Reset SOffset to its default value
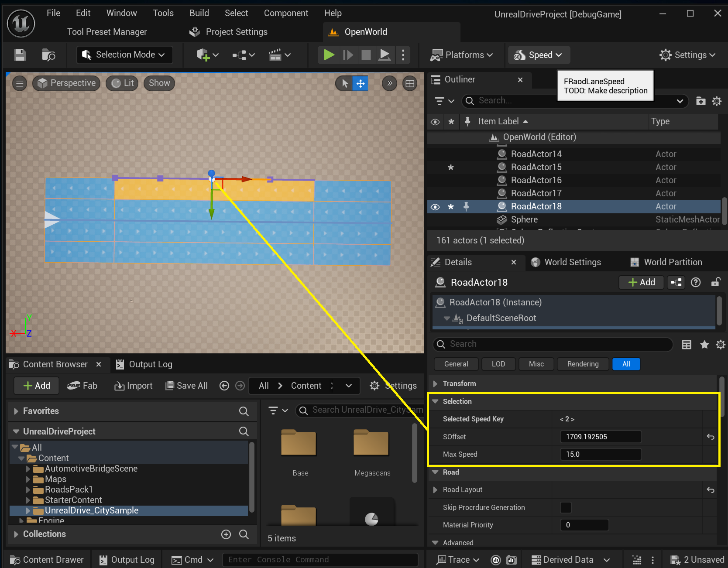Viewport: 728px width, 568px height. (711, 437)
